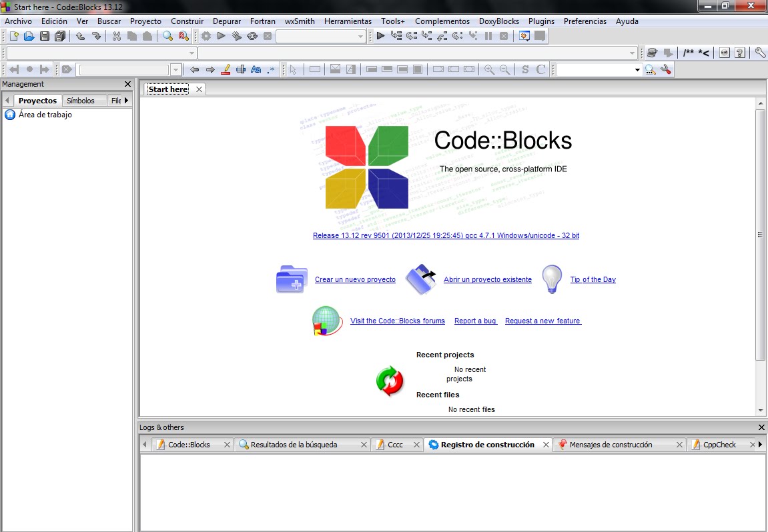768x532 pixels.
Task: Click Crear un nuevo proyecto link
Action: (x=355, y=279)
